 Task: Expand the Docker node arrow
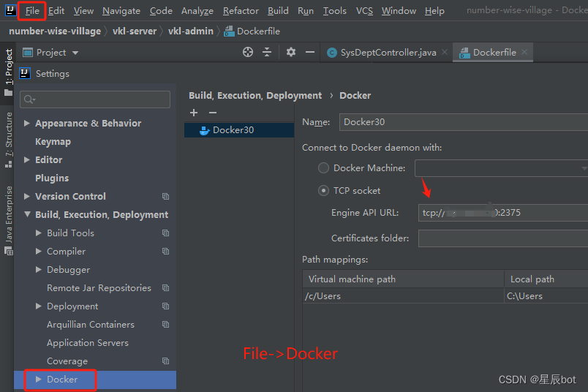(x=38, y=380)
